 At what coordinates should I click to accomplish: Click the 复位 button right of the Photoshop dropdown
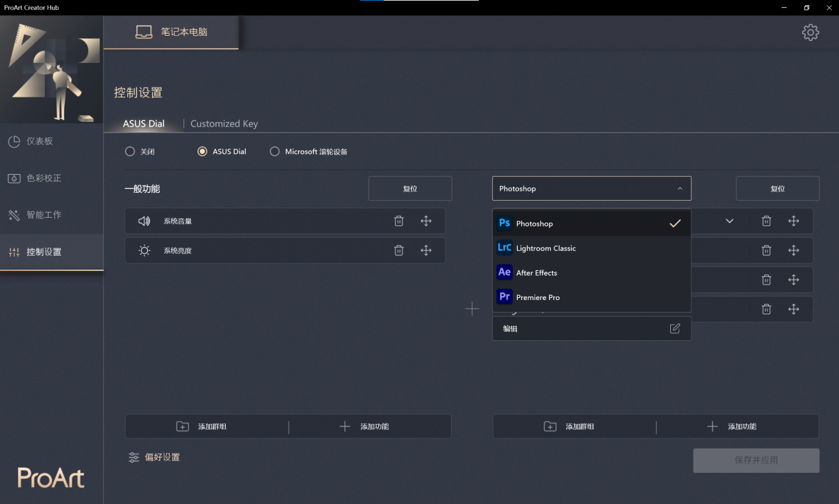[777, 189]
